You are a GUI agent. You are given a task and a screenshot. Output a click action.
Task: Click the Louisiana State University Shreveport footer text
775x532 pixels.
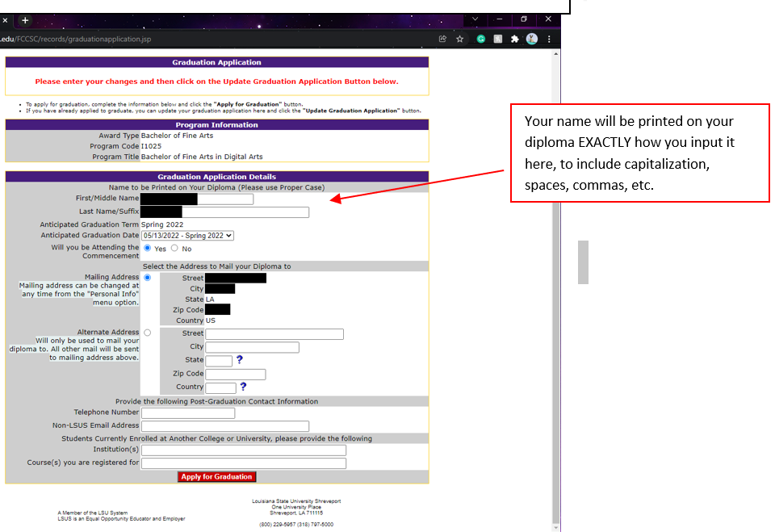pos(296,501)
